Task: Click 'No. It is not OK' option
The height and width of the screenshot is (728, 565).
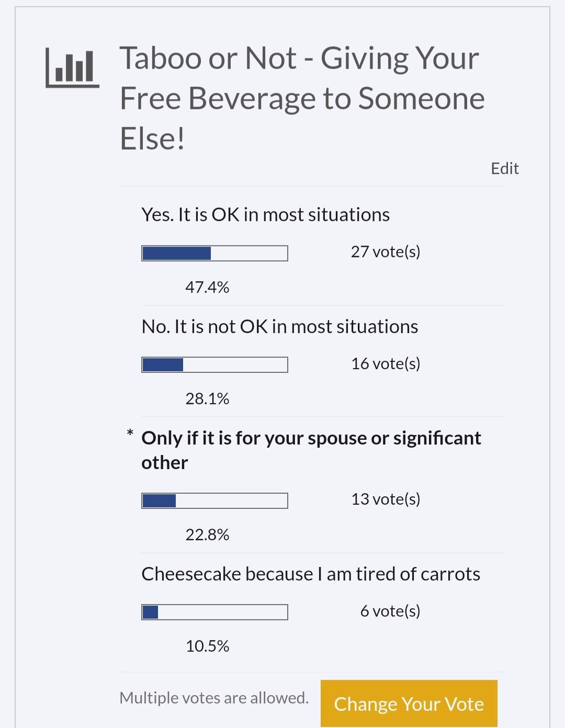Action: (279, 327)
